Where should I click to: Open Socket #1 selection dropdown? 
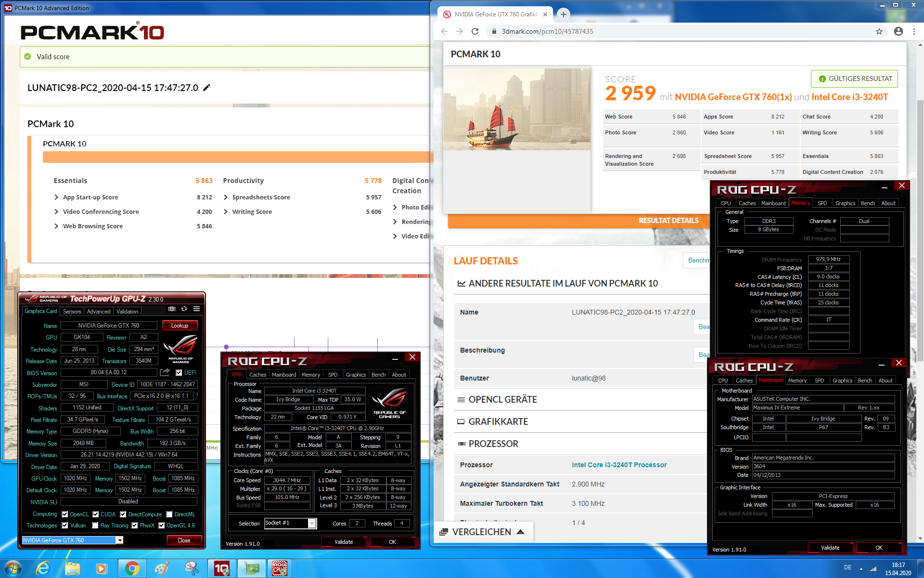click(312, 523)
